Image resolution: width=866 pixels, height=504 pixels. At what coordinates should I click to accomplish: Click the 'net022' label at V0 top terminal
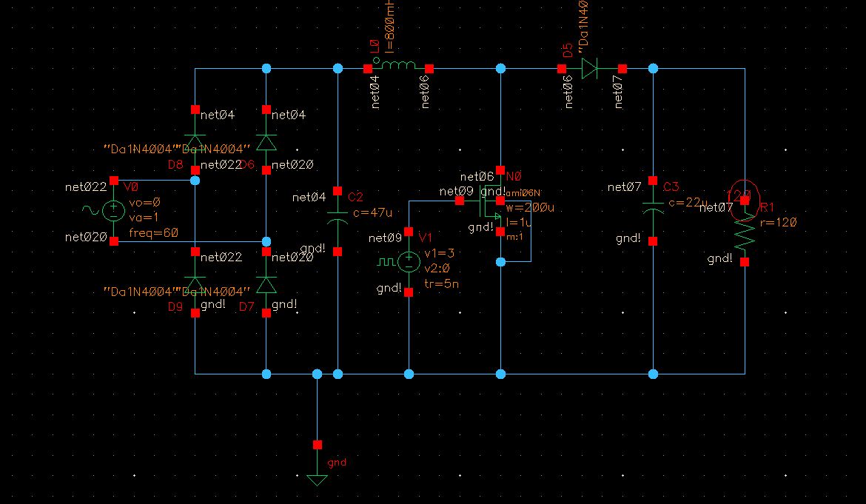point(86,187)
